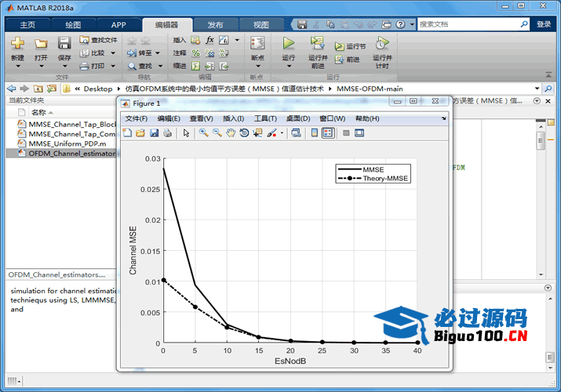Click the Find Files (查找文件) button

(98, 40)
